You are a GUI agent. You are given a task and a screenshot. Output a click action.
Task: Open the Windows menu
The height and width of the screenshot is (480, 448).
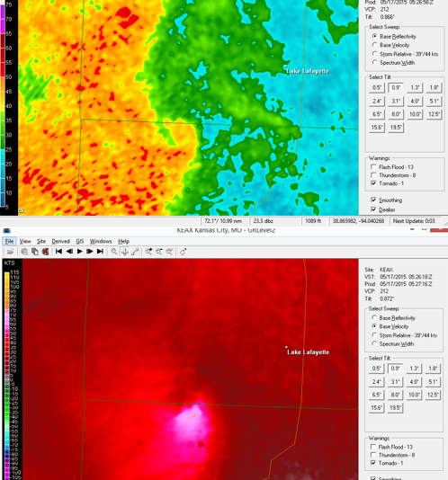pyautogui.click(x=101, y=241)
